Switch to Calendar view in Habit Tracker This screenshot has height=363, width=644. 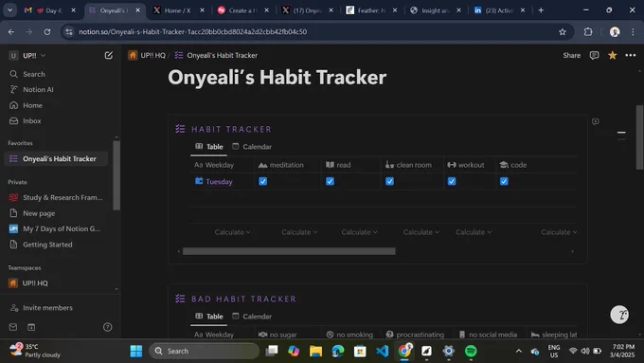pyautogui.click(x=252, y=147)
